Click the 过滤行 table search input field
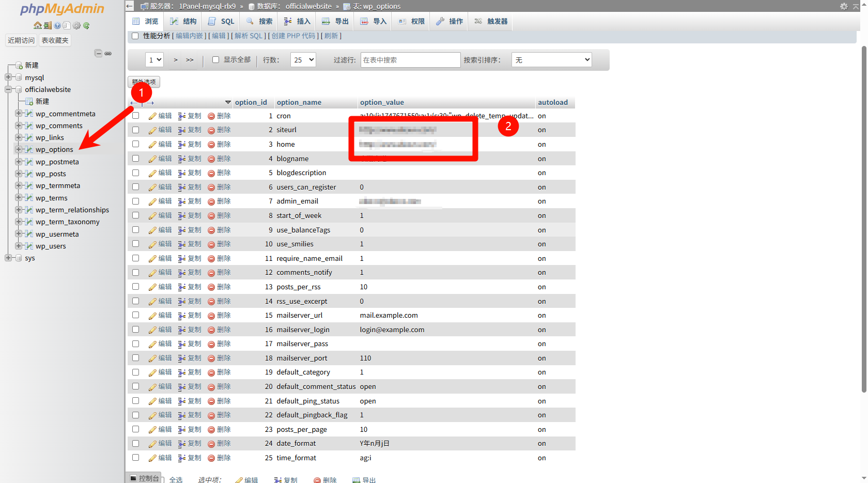The width and height of the screenshot is (868, 483). (x=410, y=60)
